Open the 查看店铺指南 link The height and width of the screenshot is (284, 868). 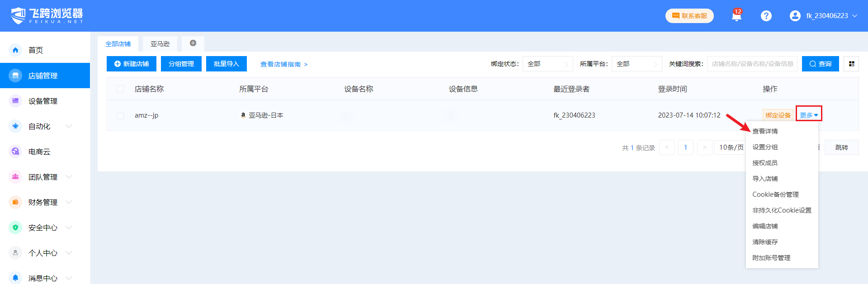tap(284, 64)
